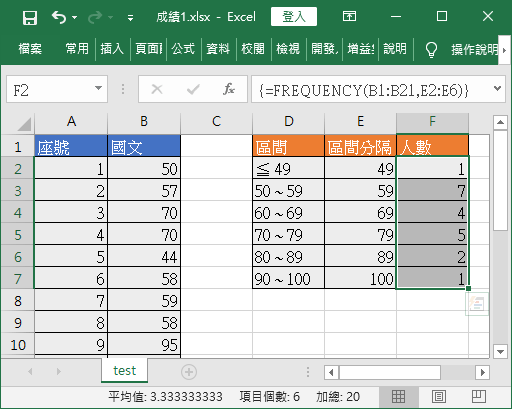
Task: Switch to Page Break Preview icon
Action: click(x=479, y=396)
